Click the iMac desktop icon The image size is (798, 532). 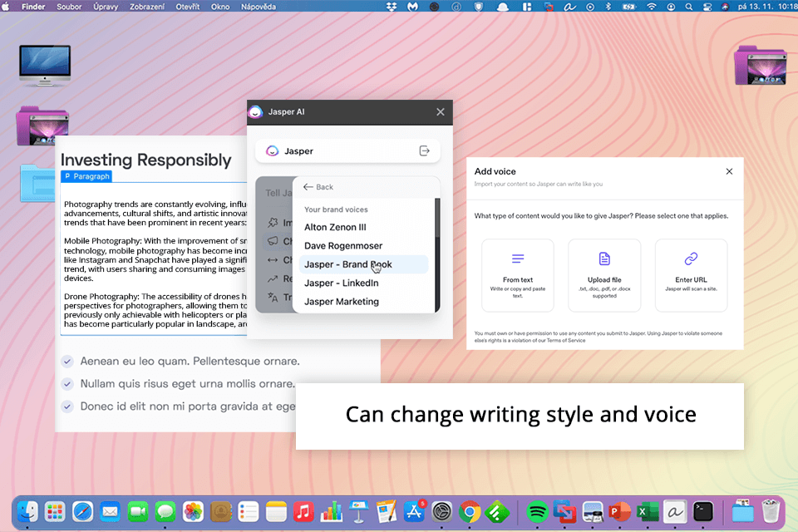pos(45,65)
